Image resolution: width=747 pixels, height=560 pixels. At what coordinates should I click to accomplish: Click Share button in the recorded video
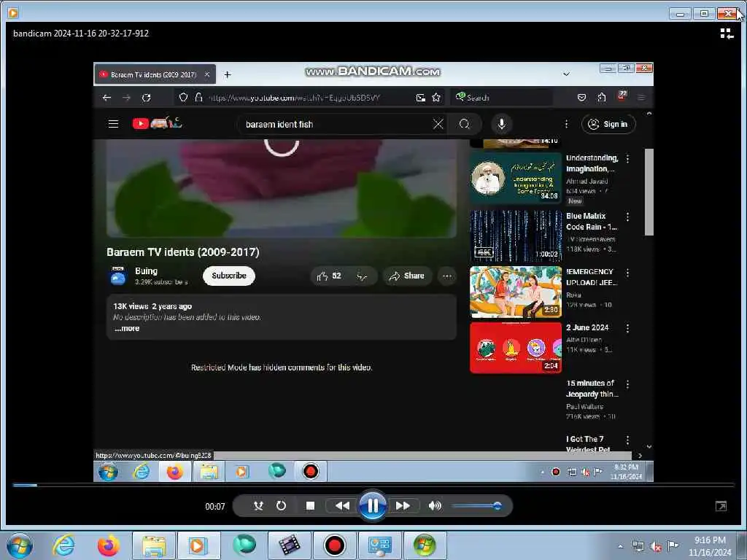(x=407, y=276)
